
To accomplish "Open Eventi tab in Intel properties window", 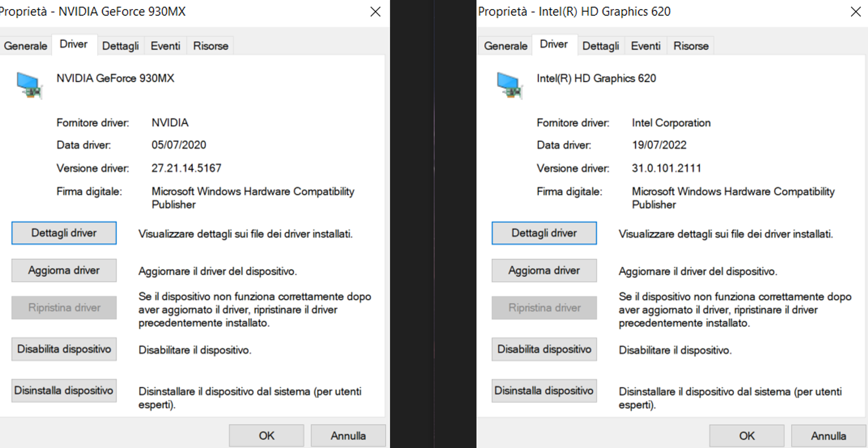I will [646, 46].
